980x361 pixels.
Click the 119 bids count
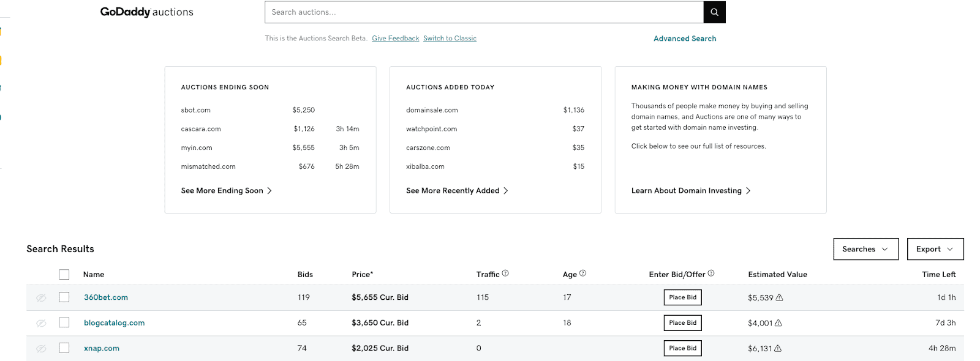(304, 297)
